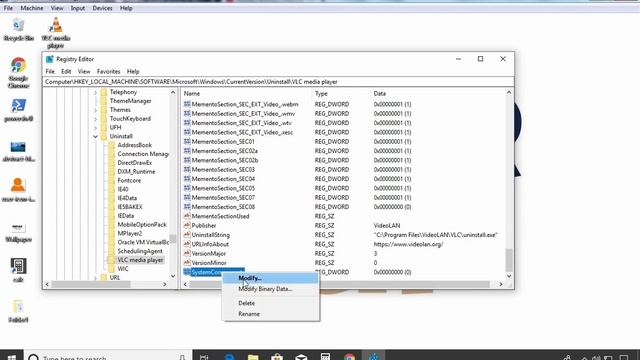This screenshot has height=360, width=640.
Task: Click the Uninstall key folder icon
Action: pyautogui.click(x=104, y=136)
